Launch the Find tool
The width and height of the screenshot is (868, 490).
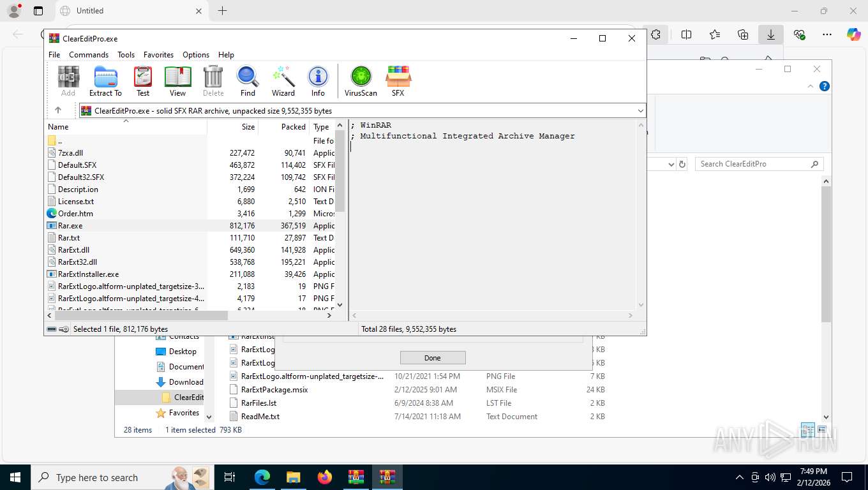[x=248, y=81]
